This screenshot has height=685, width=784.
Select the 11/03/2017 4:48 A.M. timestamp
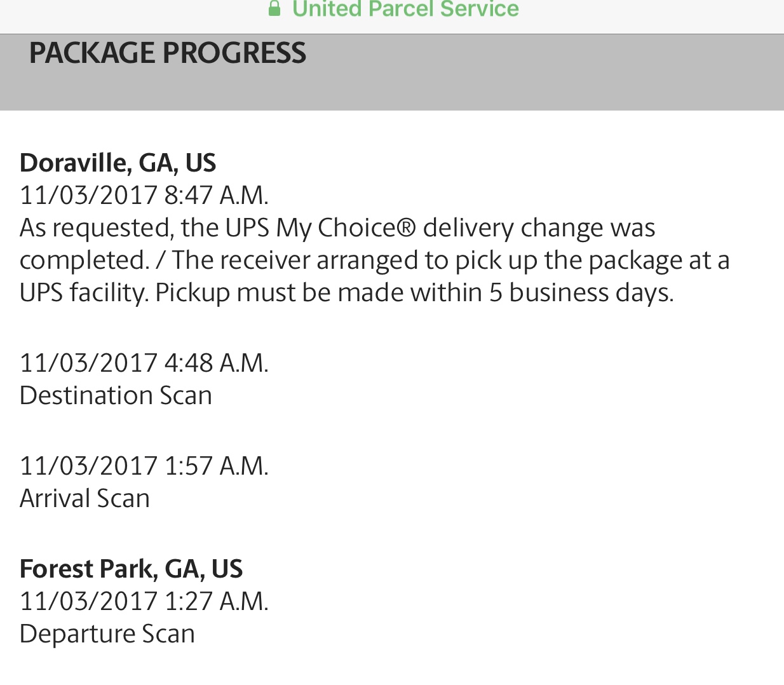(144, 363)
